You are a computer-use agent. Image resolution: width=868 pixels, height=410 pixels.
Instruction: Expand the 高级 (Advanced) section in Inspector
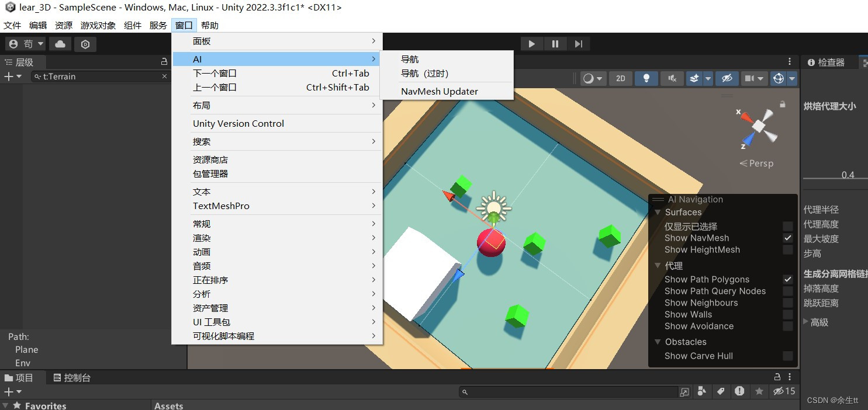tap(807, 322)
